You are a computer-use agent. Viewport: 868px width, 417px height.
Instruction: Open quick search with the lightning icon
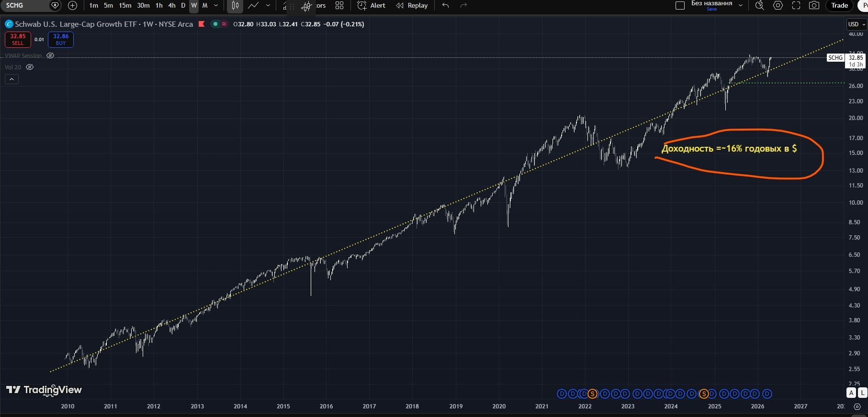coord(759,5)
